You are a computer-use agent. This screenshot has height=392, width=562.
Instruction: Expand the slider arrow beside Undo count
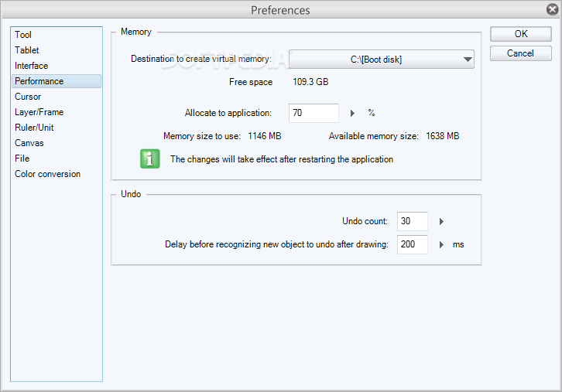(441, 222)
